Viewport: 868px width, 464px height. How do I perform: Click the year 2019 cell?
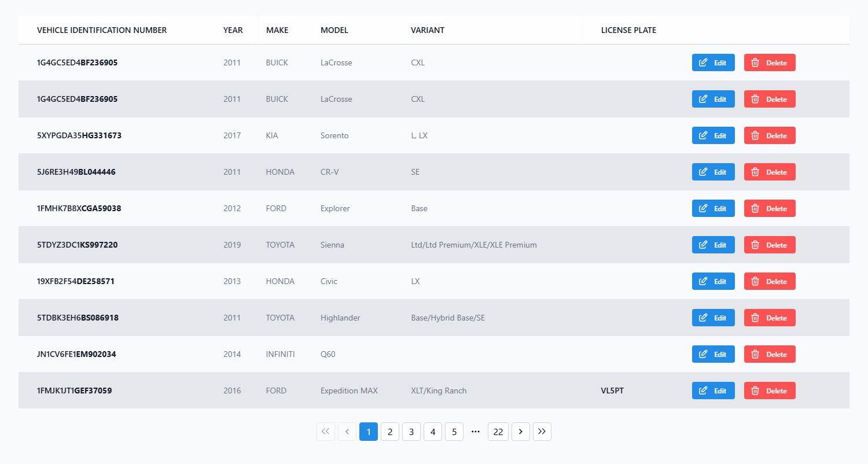click(x=232, y=245)
